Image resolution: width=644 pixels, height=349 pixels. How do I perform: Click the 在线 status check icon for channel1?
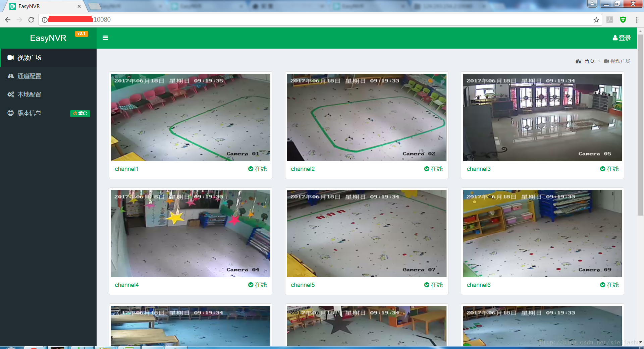pos(251,169)
